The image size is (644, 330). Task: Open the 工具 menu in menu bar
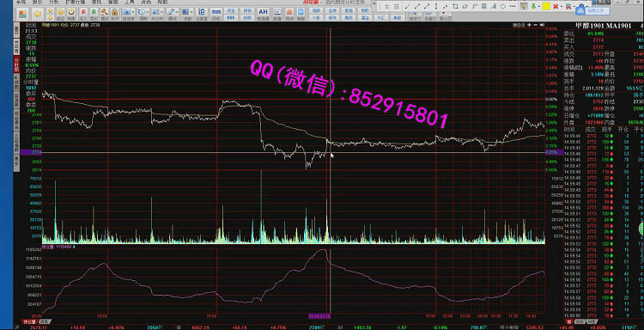[x=130, y=2]
